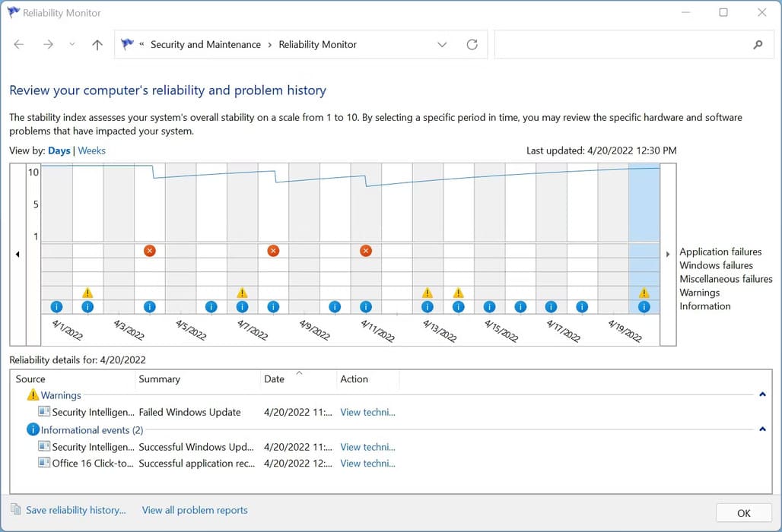Click the information icon for 4/8/2022
Image resolution: width=782 pixels, height=532 pixels.
tap(273, 307)
